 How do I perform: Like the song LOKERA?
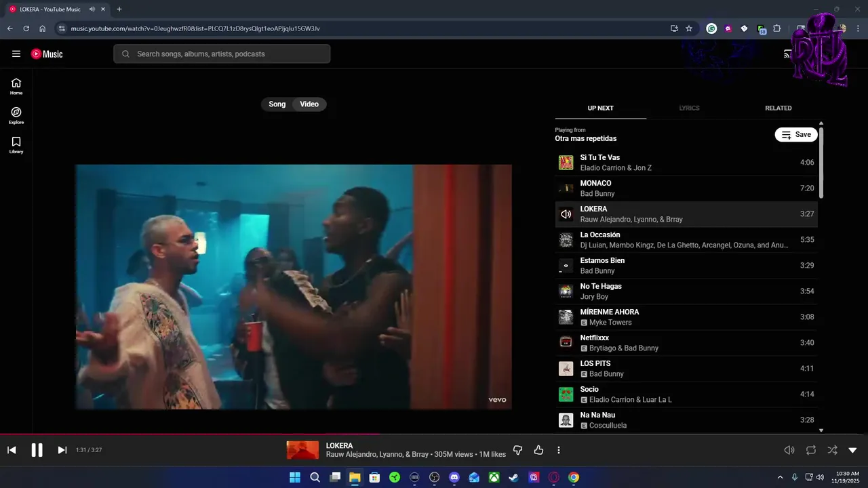539,450
